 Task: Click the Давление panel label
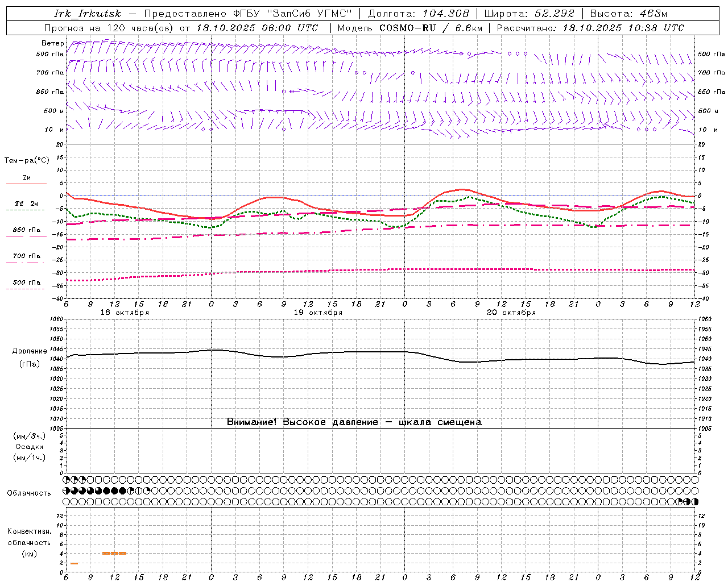click(x=30, y=351)
